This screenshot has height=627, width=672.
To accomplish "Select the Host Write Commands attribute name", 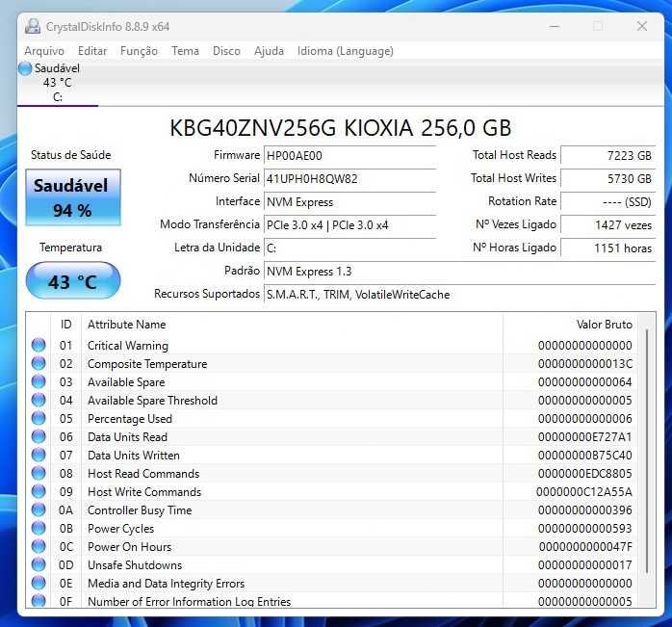I will point(144,492).
